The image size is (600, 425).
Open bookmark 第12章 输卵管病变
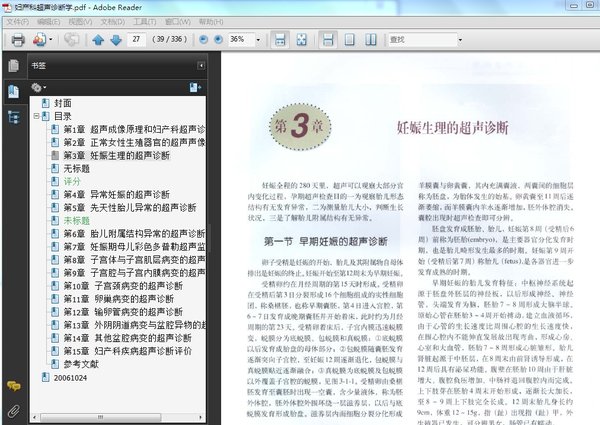click(x=123, y=312)
